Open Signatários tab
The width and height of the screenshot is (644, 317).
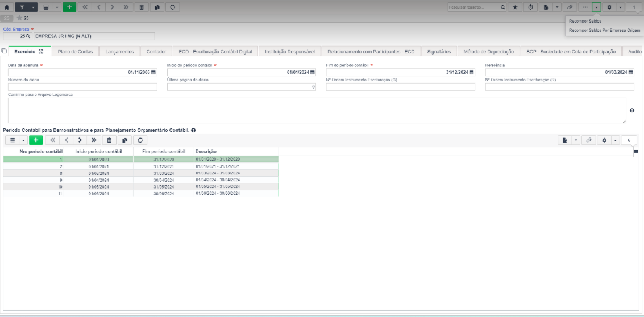pos(439,51)
